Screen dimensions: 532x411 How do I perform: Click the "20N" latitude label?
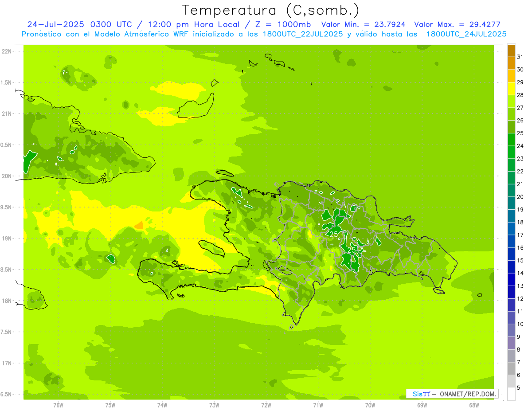7,176
